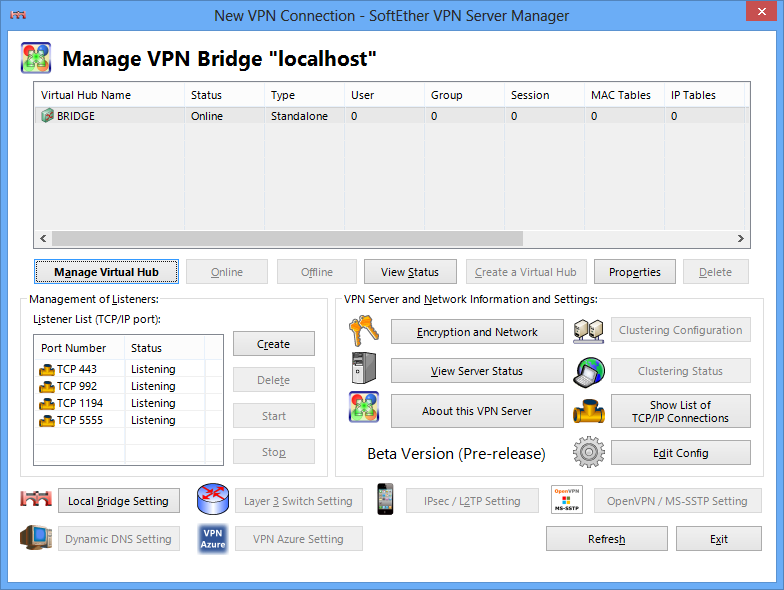Click the red bridge Local Bridge icon
The height and width of the screenshot is (590, 784).
(x=36, y=498)
